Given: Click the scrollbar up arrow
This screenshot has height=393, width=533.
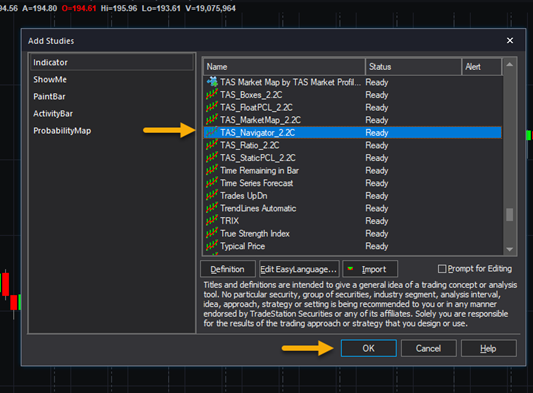Looking at the screenshot, I should click(510, 64).
